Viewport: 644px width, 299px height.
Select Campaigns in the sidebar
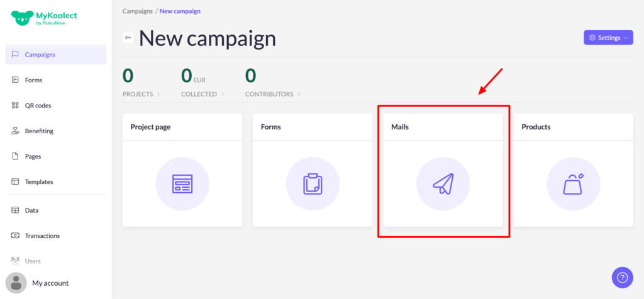[40, 55]
